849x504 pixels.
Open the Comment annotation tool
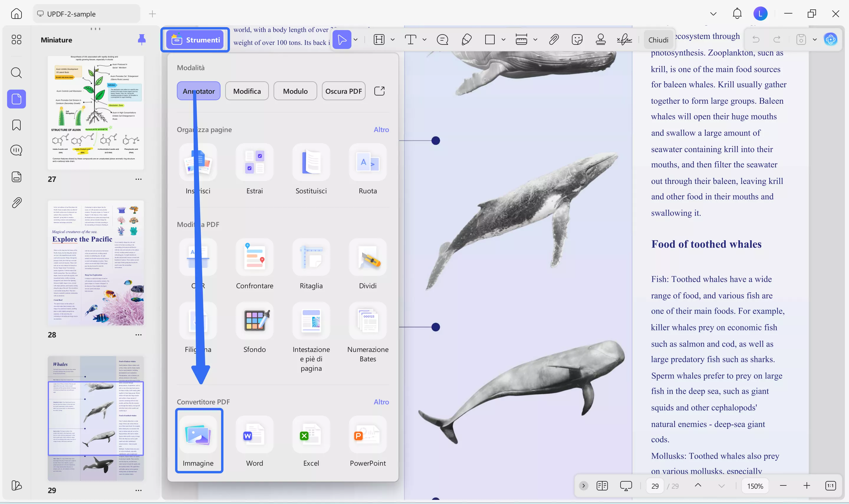pyautogui.click(x=442, y=40)
